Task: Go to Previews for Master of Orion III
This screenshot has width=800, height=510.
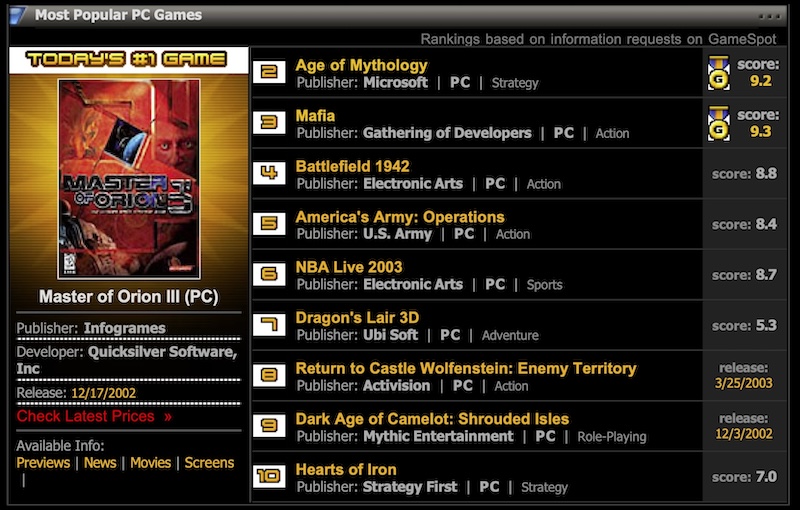Action: [43, 463]
